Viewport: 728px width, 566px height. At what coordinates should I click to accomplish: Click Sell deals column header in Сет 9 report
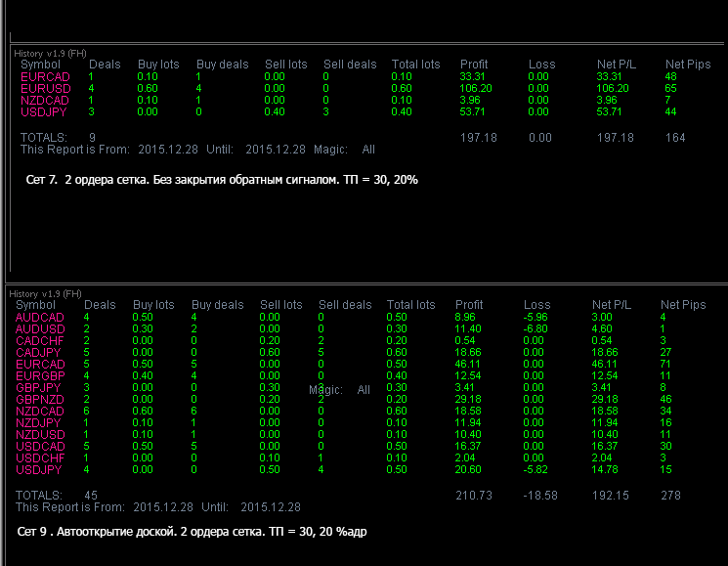click(345, 305)
